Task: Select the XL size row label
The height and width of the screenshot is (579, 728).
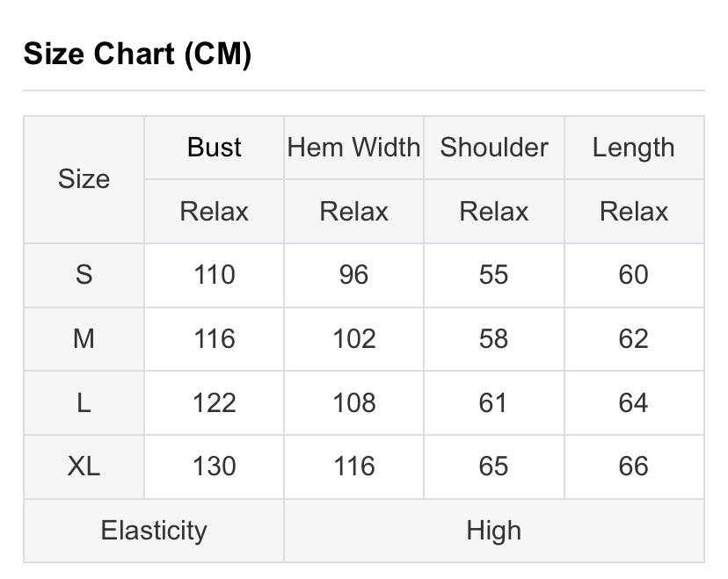Action: point(84,466)
